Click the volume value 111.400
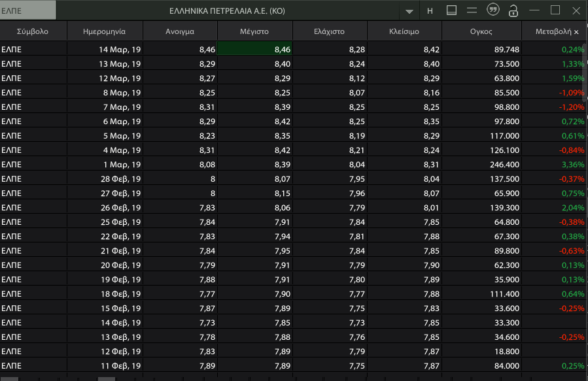The width and height of the screenshot is (588, 381). pos(504,294)
